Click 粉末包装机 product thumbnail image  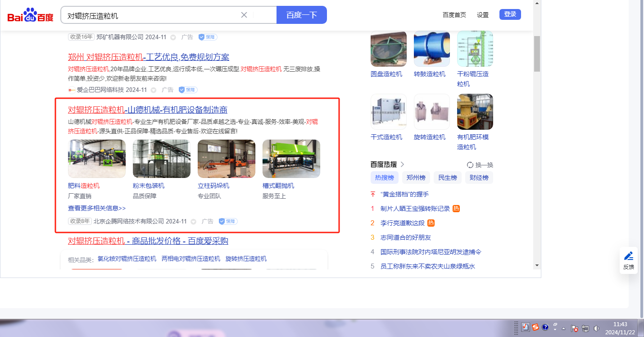click(162, 159)
